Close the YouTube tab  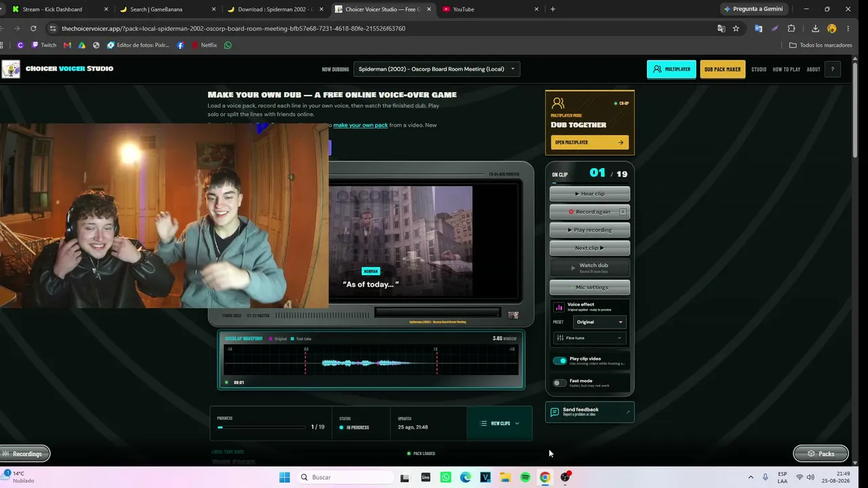click(536, 9)
